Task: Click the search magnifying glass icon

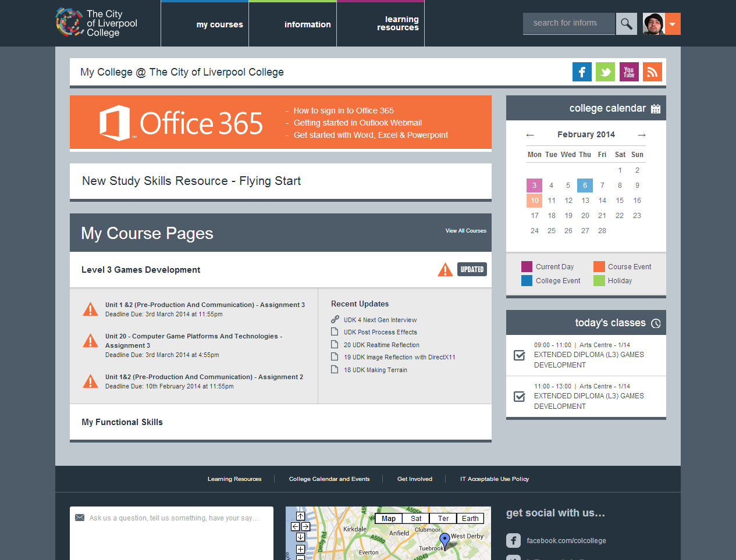Action: pos(626,23)
